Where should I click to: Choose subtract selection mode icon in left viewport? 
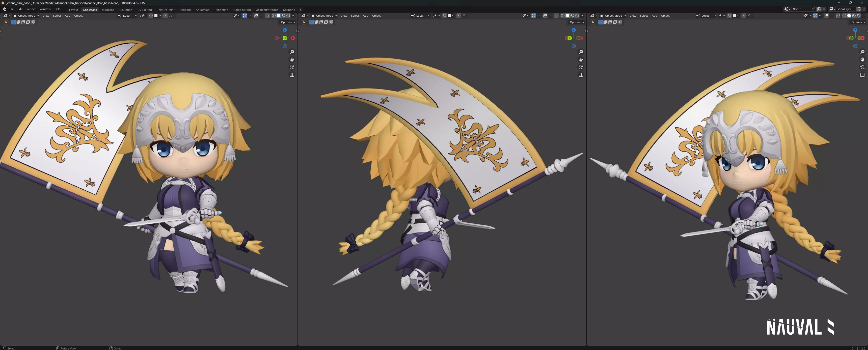click(x=23, y=22)
